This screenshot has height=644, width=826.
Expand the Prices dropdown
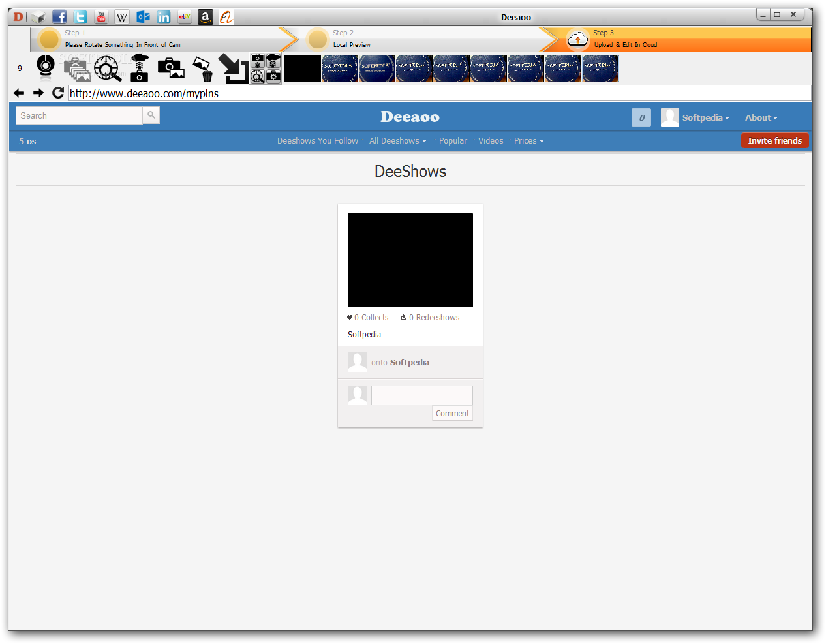529,141
